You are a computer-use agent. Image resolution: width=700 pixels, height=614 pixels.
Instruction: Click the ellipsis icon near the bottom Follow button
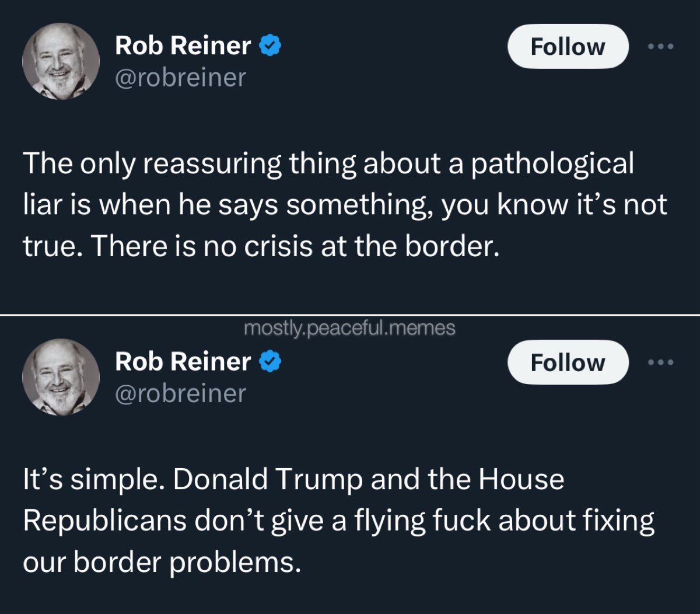660,362
